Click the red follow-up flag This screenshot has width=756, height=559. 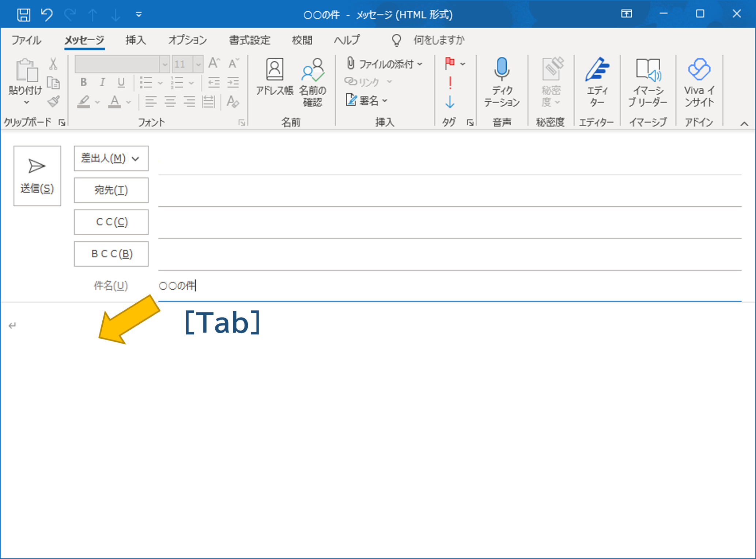tap(450, 63)
